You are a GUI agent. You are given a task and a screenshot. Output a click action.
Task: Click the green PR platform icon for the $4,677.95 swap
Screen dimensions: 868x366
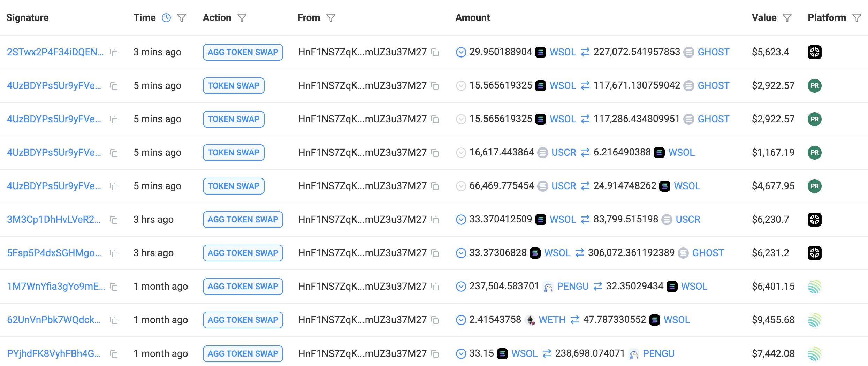814,186
